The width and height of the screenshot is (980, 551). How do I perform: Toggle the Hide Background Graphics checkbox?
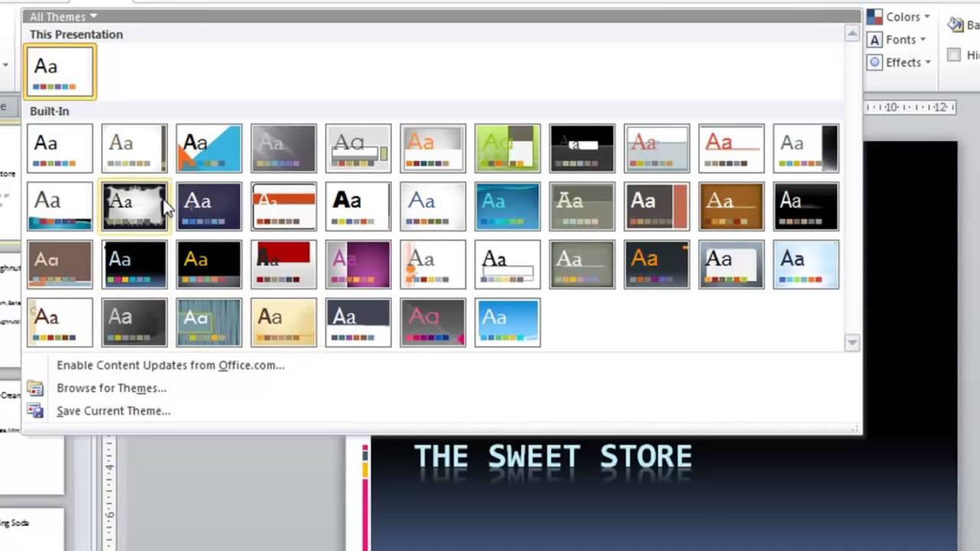(954, 54)
